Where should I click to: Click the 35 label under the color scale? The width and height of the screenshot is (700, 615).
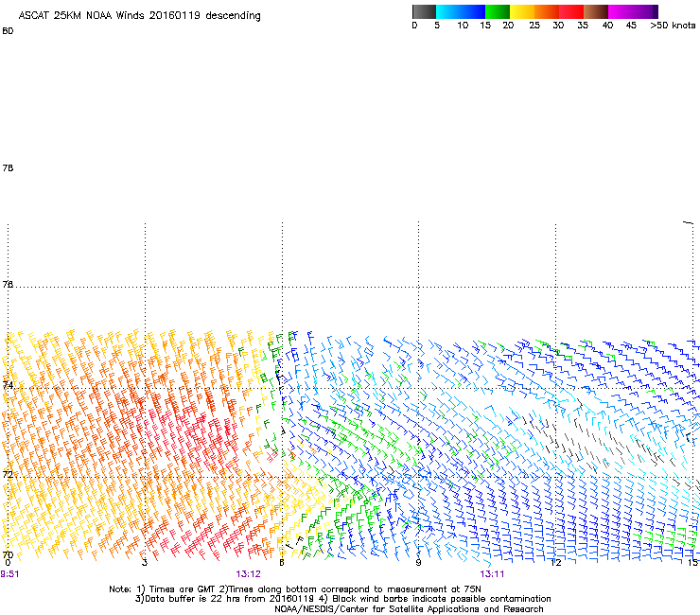[x=583, y=26]
